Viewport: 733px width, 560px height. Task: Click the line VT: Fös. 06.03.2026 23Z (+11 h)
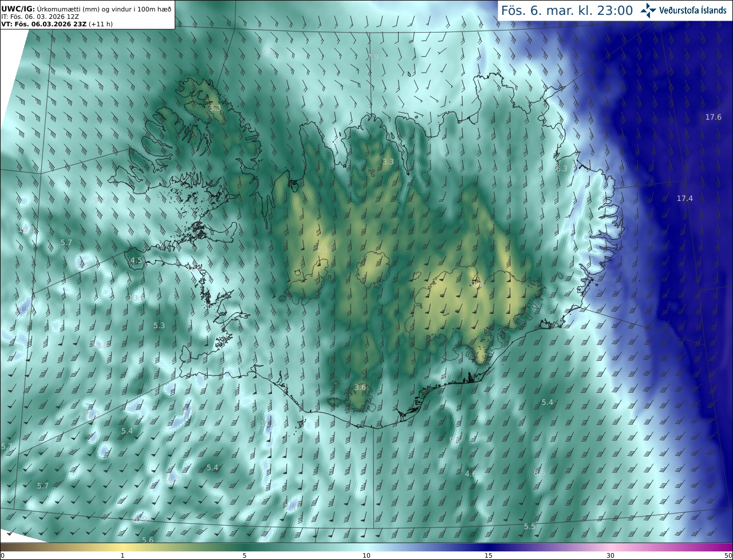coord(57,24)
